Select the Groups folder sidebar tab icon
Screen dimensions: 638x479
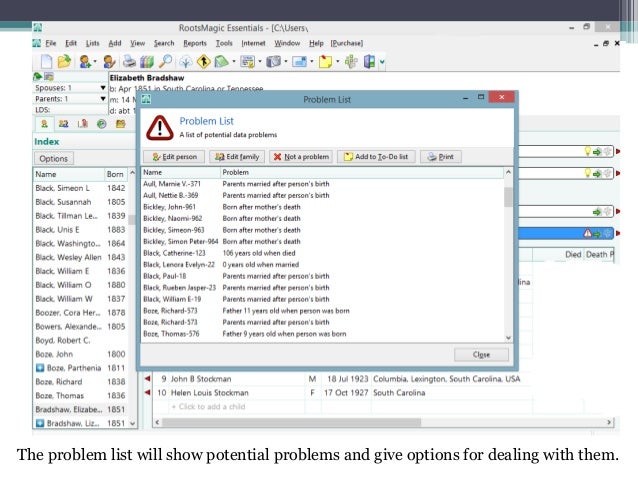tap(120, 124)
